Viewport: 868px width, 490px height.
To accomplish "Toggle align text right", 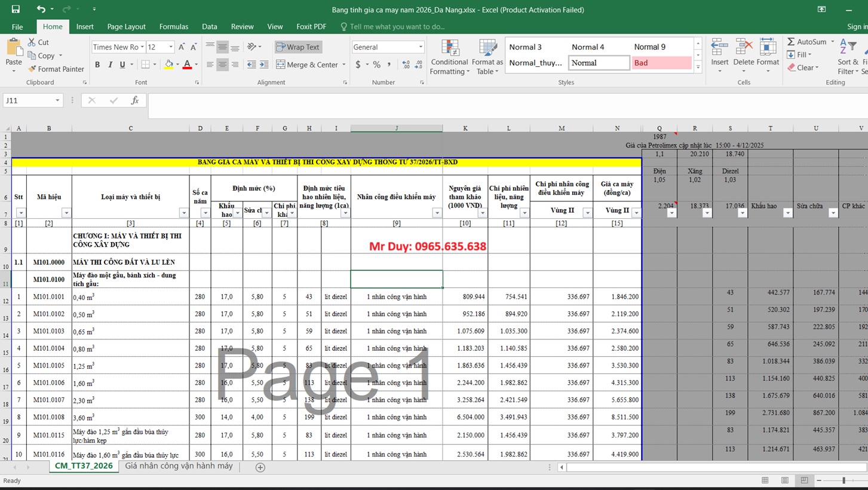I will pyautogui.click(x=235, y=65).
